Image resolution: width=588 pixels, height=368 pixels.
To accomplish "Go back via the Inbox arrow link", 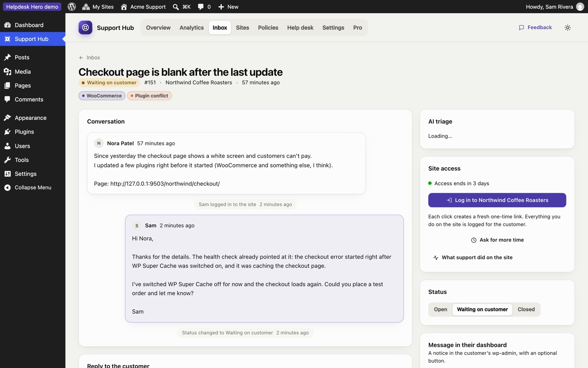I will coord(89,58).
